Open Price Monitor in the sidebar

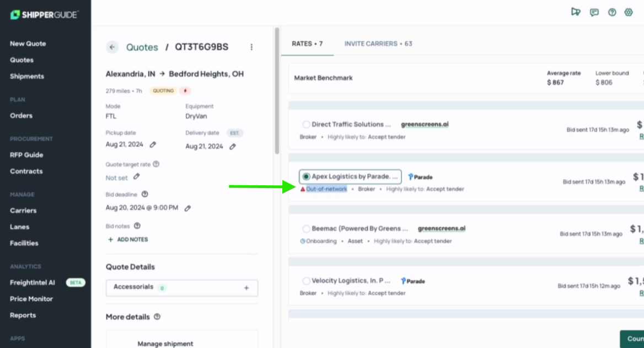pos(31,299)
